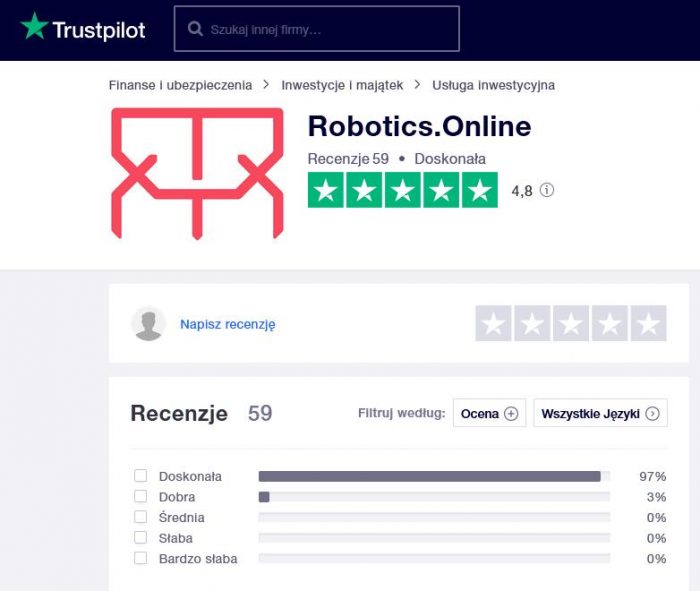
Task: Click info icon next to 4,8 score
Action: pyautogui.click(x=547, y=190)
